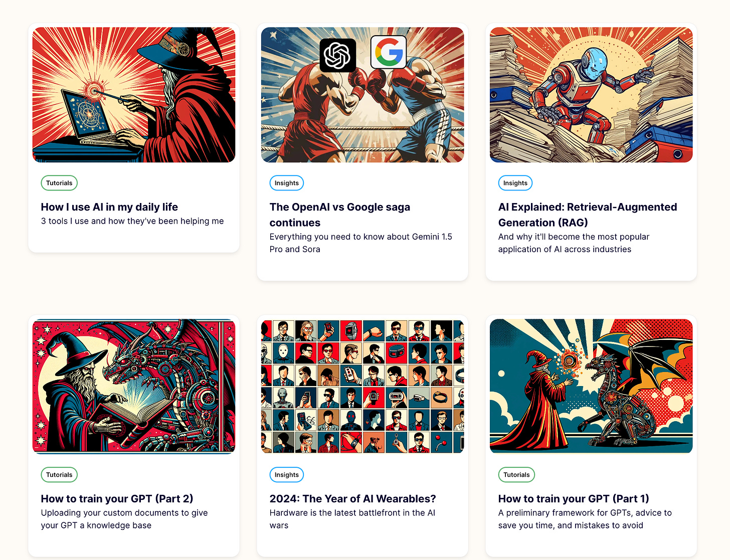Open the wearables portrait grid thumbnail
The width and height of the screenshot is (730, 560).
coord(362,386)
